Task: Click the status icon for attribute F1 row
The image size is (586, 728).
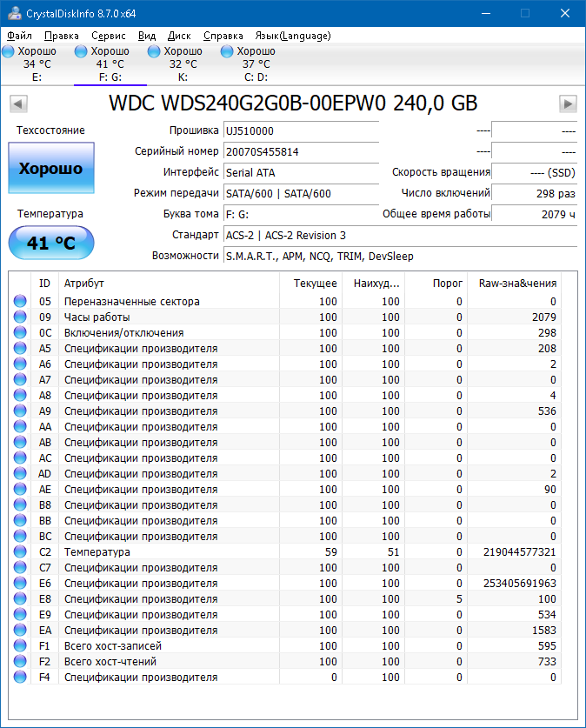Action: (x=20, y=646)
